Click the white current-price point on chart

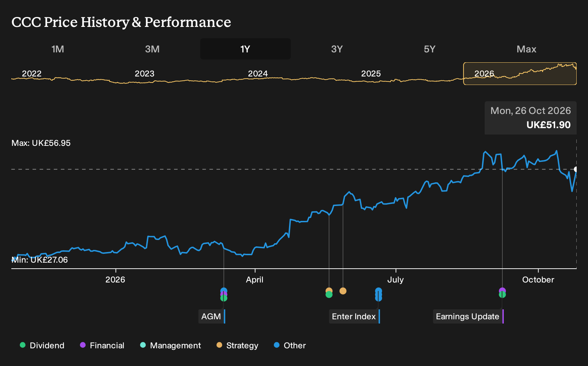pos(576,169)
